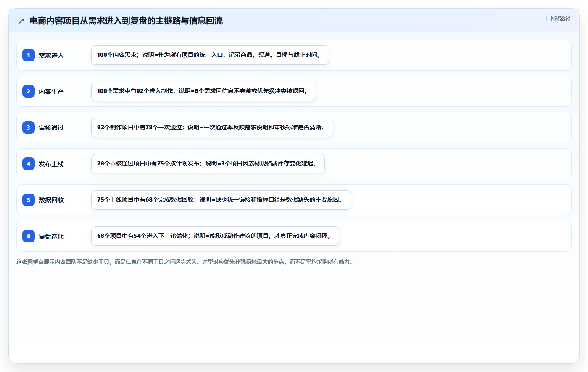Click the 复盘迭代 step label
588x372 pixels.
point(51,236)
